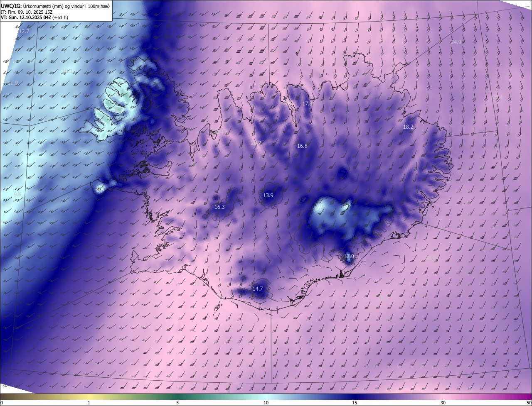Click the colorbar tick label 50

(x=529, y=403)
